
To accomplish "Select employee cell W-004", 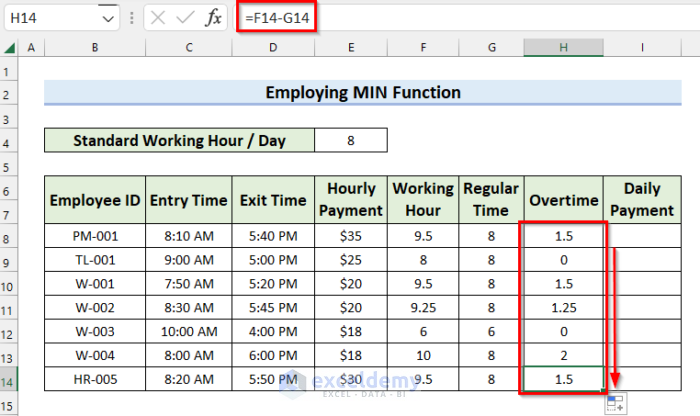I will click(x=95, y=355).
